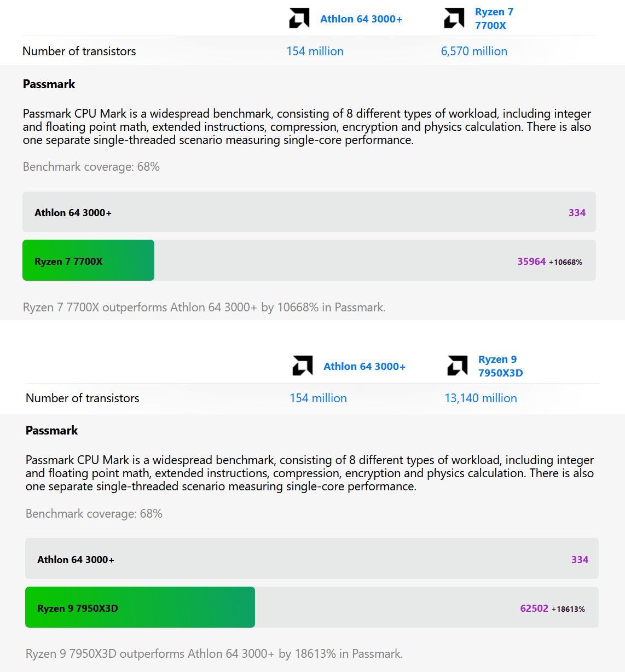Image resolution: width=625 pixels, height=672 pixels.
Task: Click the AMD logo next to Ryzen 9 7950X3D
Action: (x=458, y=366)
